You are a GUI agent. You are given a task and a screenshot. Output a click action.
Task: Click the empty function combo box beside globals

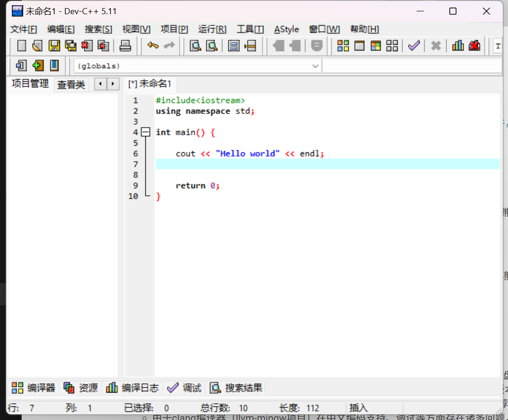coord(412,66)
